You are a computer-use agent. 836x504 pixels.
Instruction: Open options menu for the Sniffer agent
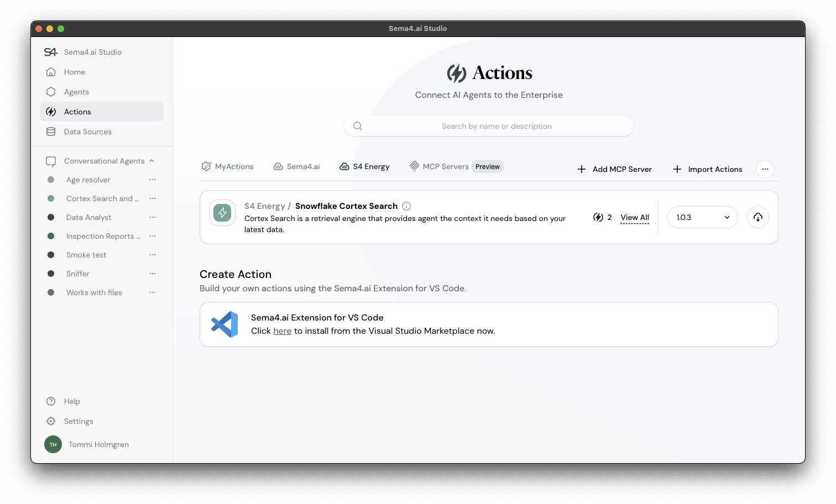(153, 274)
